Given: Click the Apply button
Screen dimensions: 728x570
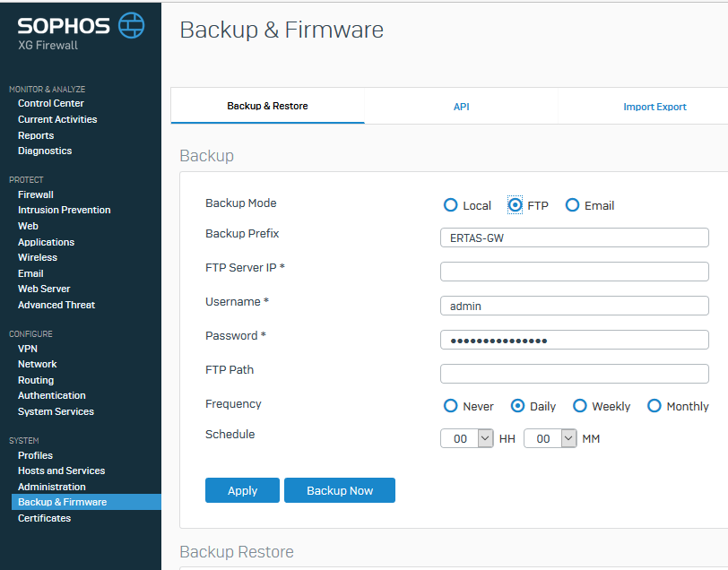Looking at the screenshot, I should click(x=242, y=490).
